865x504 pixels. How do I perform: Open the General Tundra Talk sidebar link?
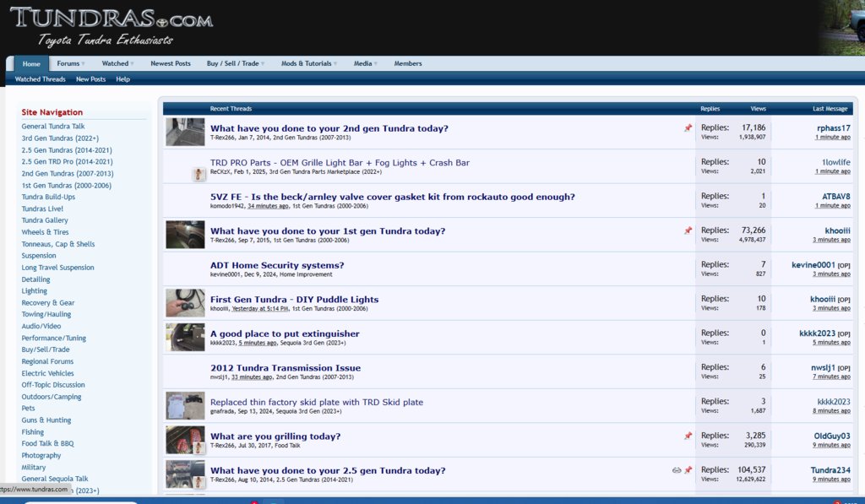[x=53, y=127]
